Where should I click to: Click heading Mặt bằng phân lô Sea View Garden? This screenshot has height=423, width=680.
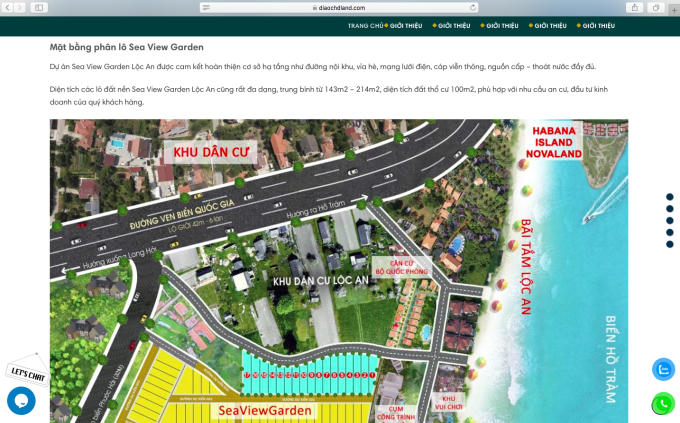tap(126, 47)
